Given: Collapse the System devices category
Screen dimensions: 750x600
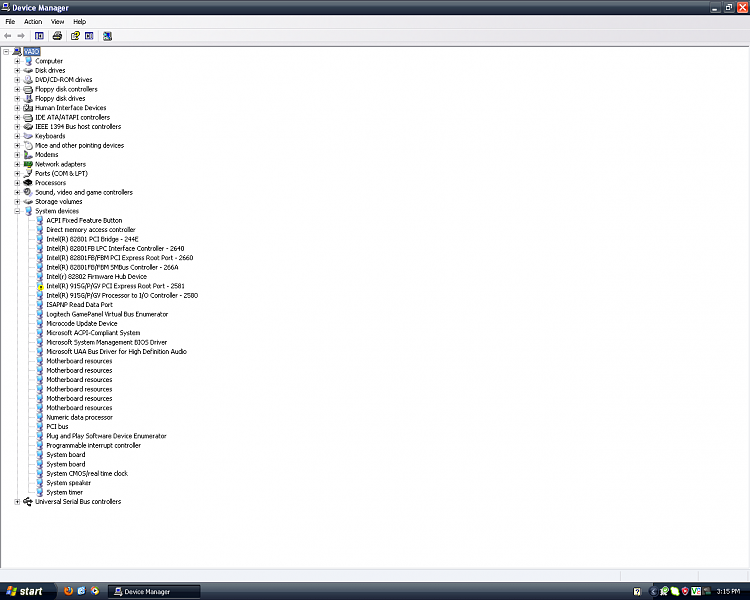Looking at the screenshot, I should pos(17,211).
